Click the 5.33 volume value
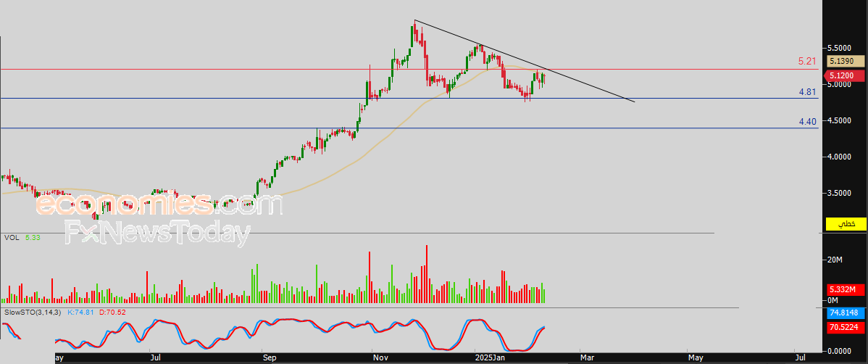868x364 pixels. (x=32, y=237)
